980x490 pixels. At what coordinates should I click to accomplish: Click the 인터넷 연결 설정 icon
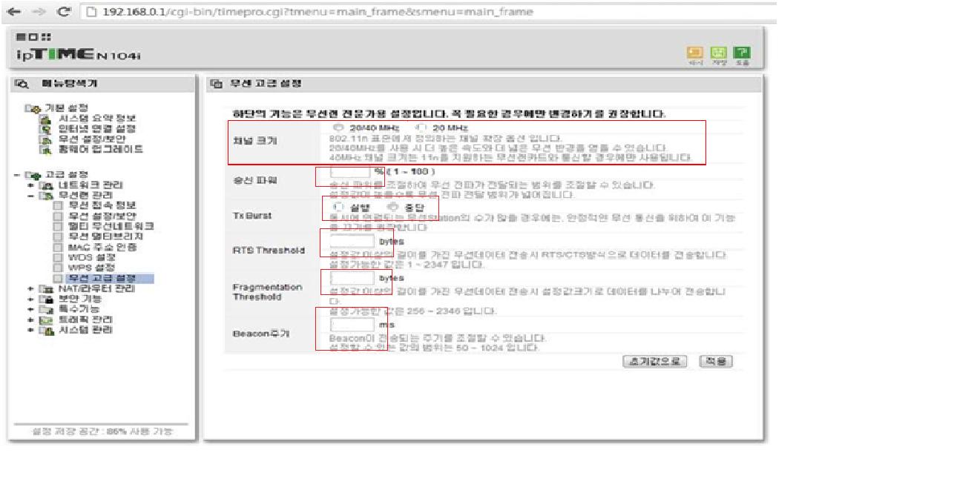pyautogui.click(x=44, y=129)
